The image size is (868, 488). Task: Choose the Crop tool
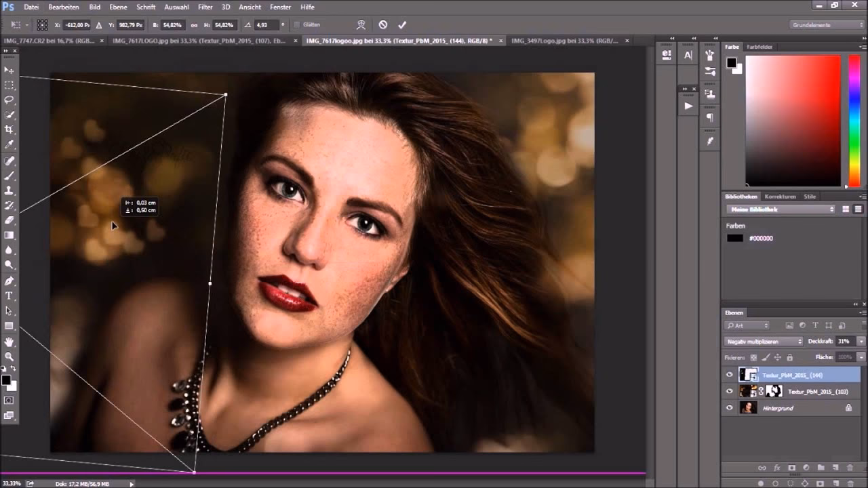point(9,129)
